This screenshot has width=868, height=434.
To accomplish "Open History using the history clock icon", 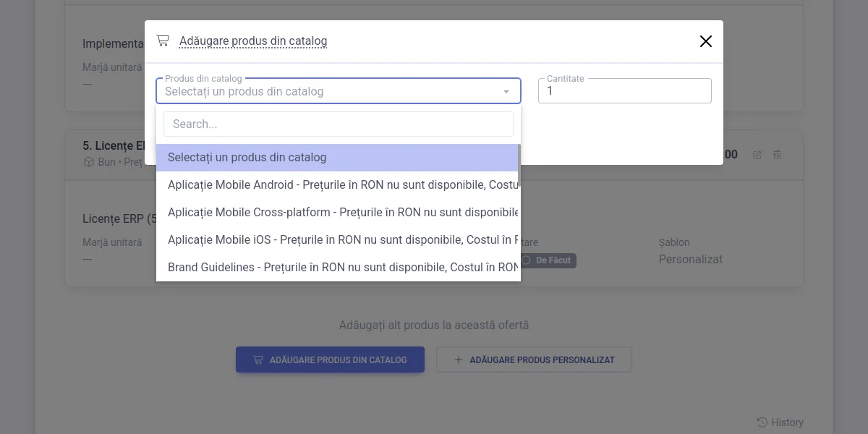I will [761, 422].
